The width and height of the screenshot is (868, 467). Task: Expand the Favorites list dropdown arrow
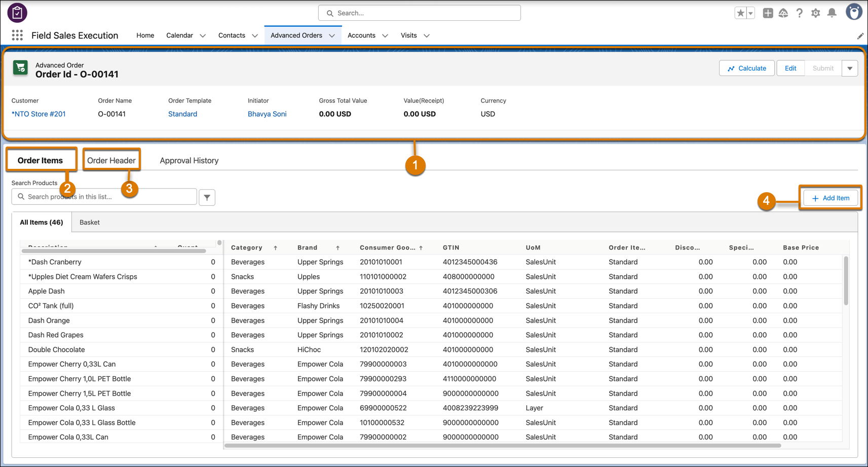tap(750, 13)
